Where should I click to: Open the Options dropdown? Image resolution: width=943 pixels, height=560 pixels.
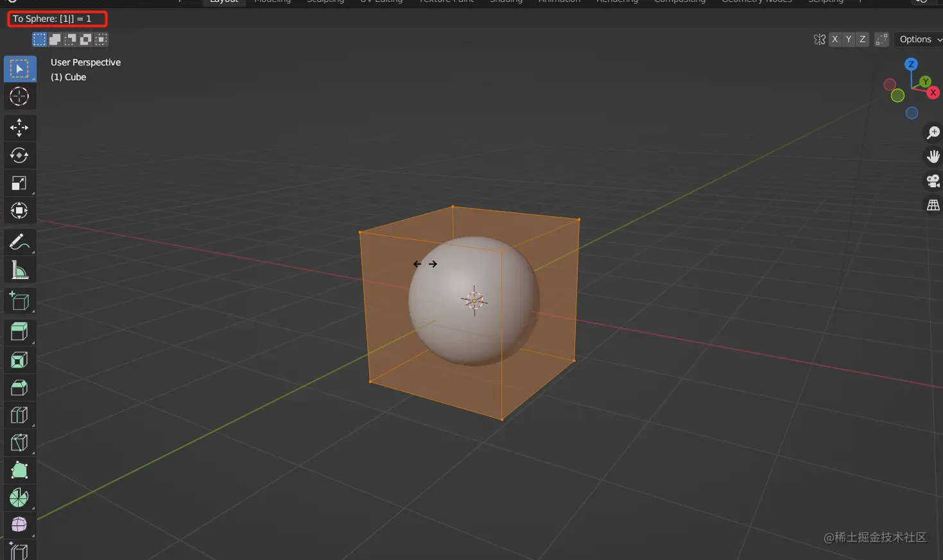point(919,40)
